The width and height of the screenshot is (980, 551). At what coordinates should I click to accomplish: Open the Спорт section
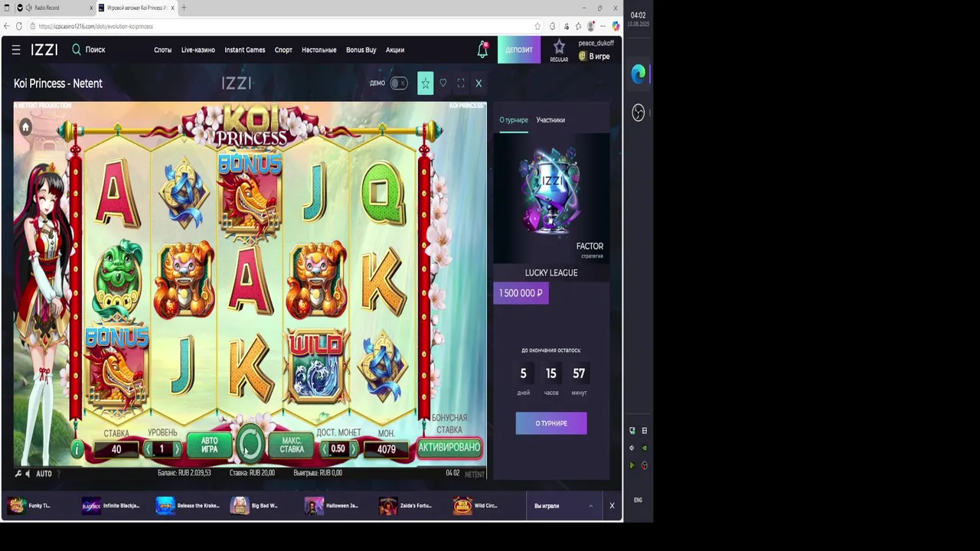point(283,51)
